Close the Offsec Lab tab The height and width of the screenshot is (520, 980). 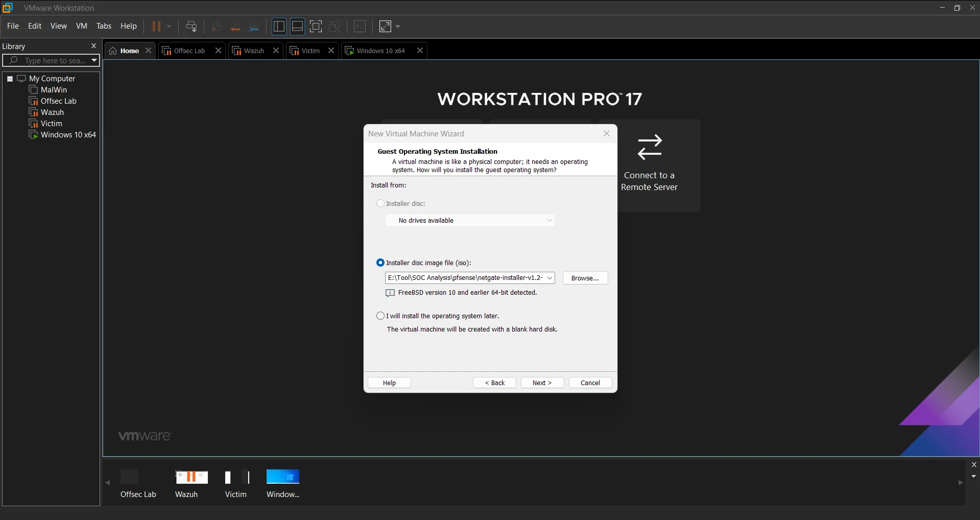[218, 51]
